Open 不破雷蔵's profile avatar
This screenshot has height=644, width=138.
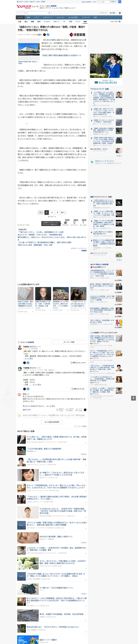click(x=20, y=369)
